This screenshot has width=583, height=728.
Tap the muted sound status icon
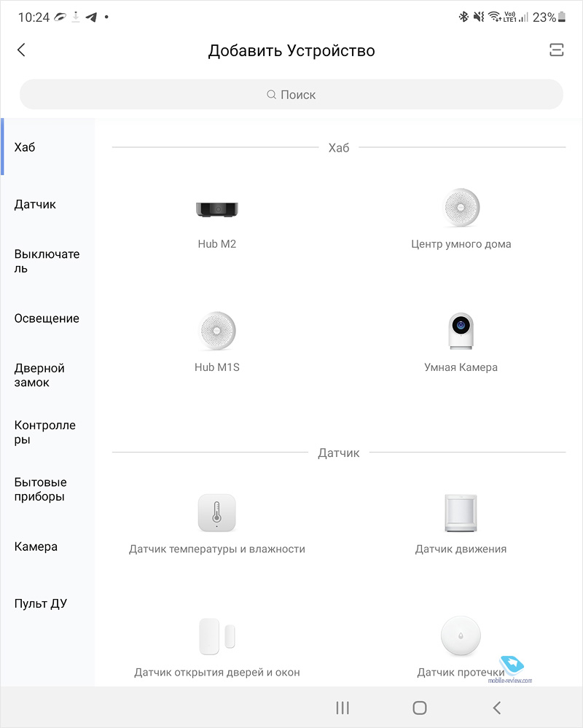479,17
